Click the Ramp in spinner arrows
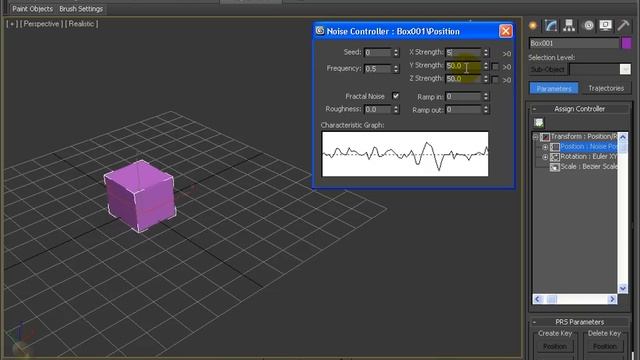Viewport: 640px width, 360px height. 486,97
